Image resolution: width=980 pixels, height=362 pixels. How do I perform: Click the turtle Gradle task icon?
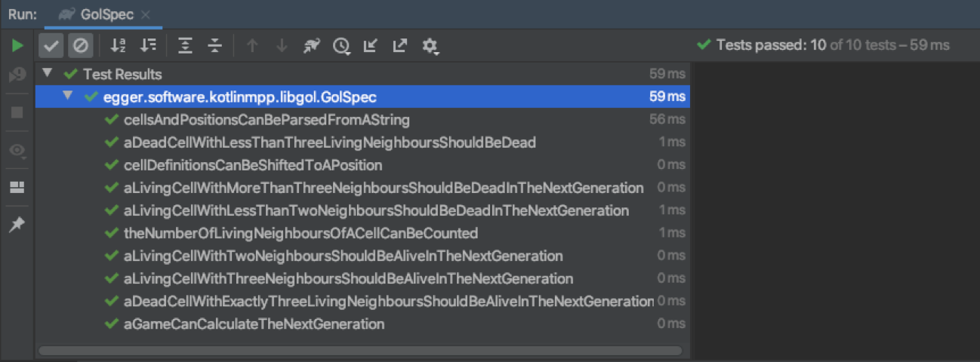(311, 46)
